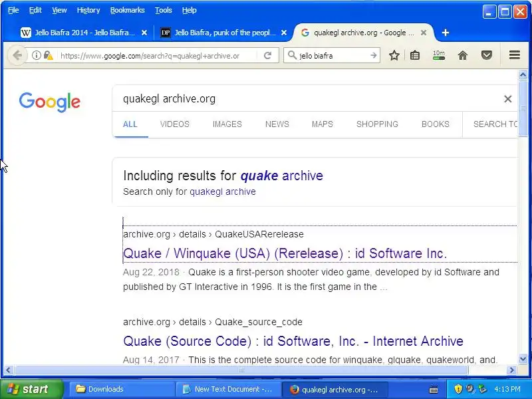Select the ALL results tab
This screenshot has height=399, width=532.
tap(130, 124)
